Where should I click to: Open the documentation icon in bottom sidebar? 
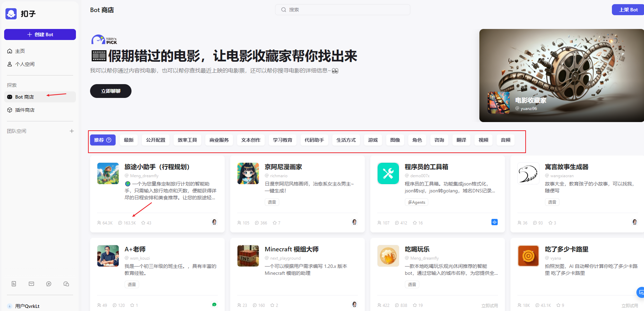(14, 284)
